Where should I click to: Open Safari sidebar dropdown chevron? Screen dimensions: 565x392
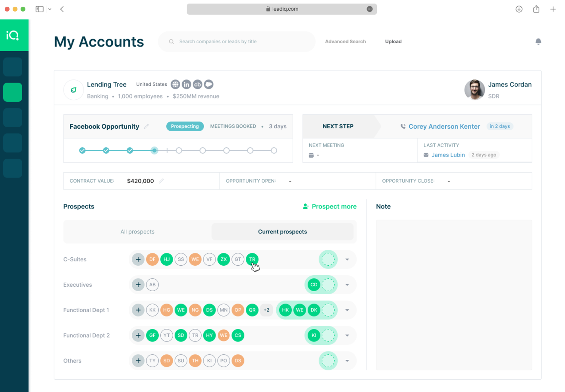[50, 9]
